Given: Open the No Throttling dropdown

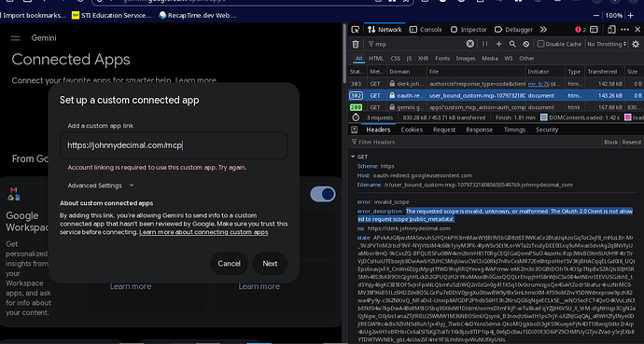Looking at the screenshot, I should pos(607,44).
